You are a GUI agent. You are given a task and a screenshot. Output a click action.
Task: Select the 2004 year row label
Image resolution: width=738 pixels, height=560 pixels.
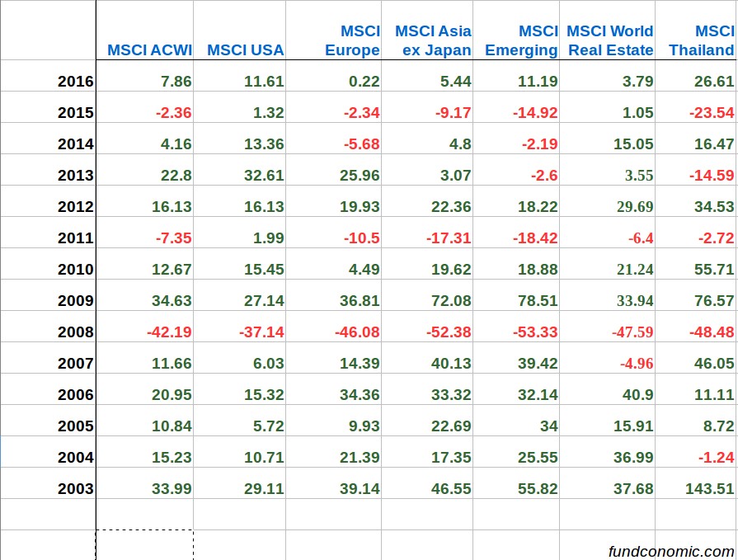tap(76, 458)
